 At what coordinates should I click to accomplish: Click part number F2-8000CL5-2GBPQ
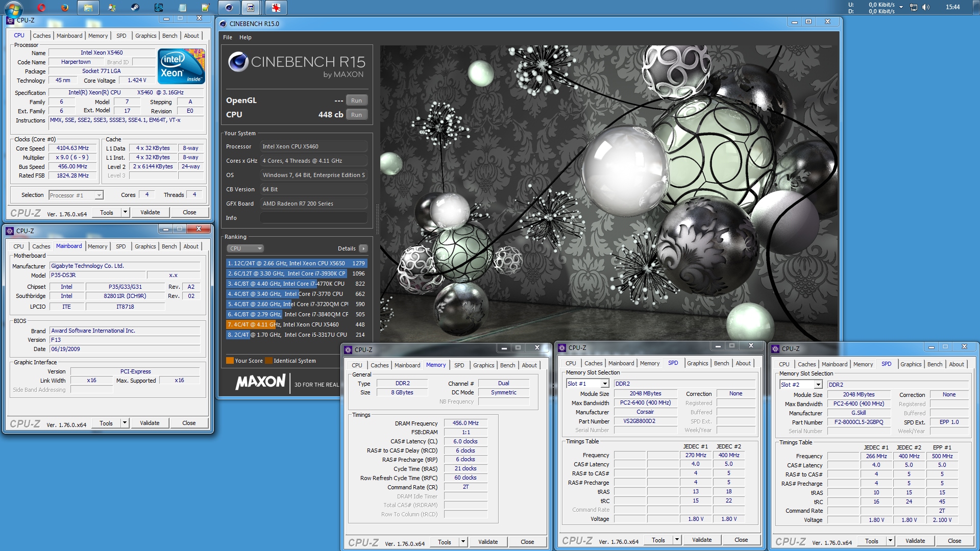859,422
